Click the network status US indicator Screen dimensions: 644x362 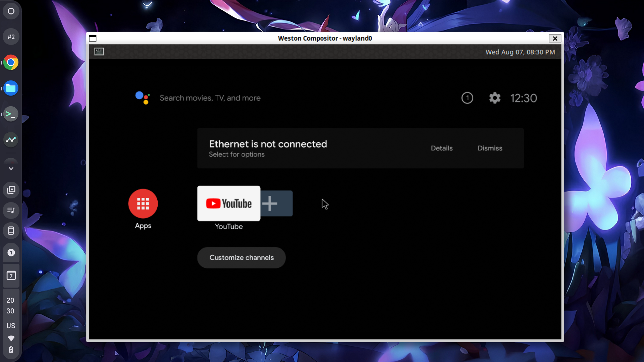click(x=11, y=326)
